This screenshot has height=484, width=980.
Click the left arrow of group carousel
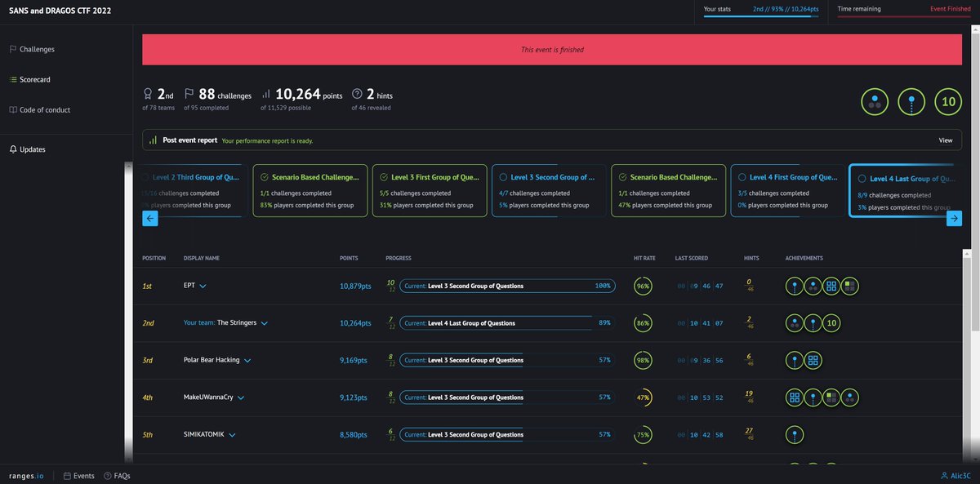(150, 218)
